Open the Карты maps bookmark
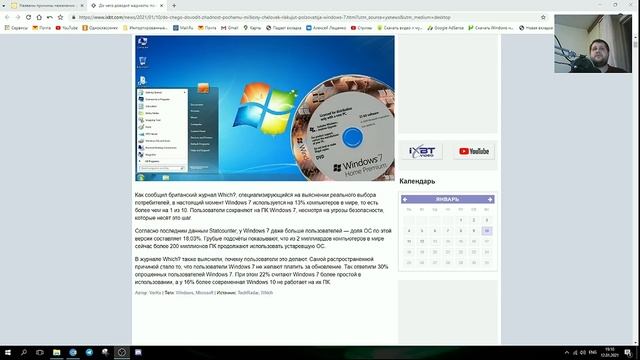 coord(252,28)
